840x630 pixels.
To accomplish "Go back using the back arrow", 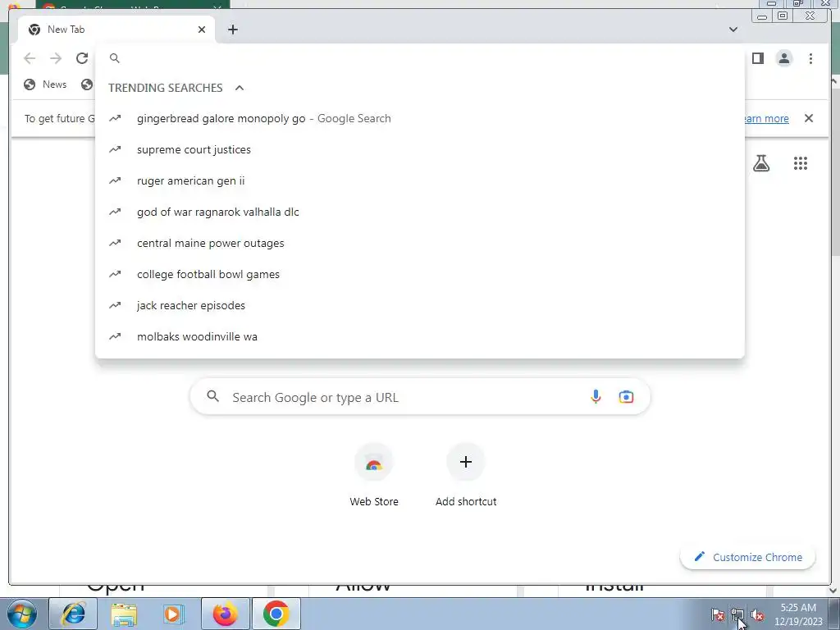I will coord(30,58).
